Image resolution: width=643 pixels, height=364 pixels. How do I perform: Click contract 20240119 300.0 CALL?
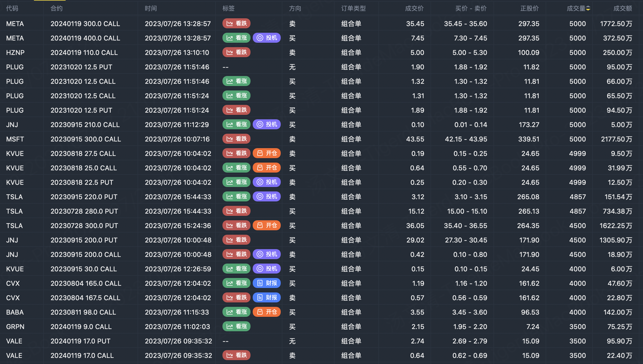(85, 24)
